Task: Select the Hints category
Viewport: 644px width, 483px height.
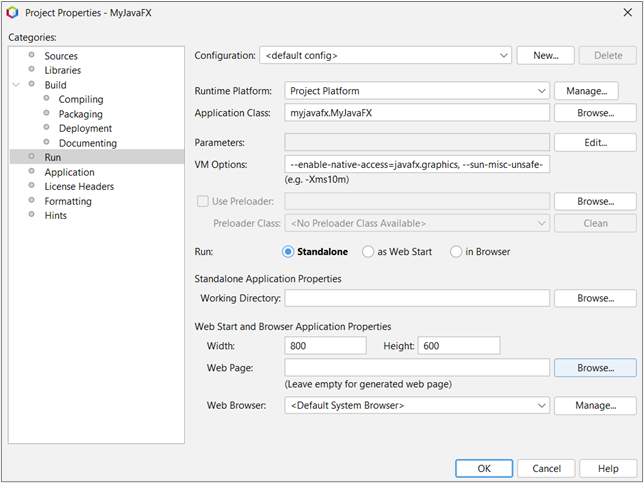Action: point(55,216)
